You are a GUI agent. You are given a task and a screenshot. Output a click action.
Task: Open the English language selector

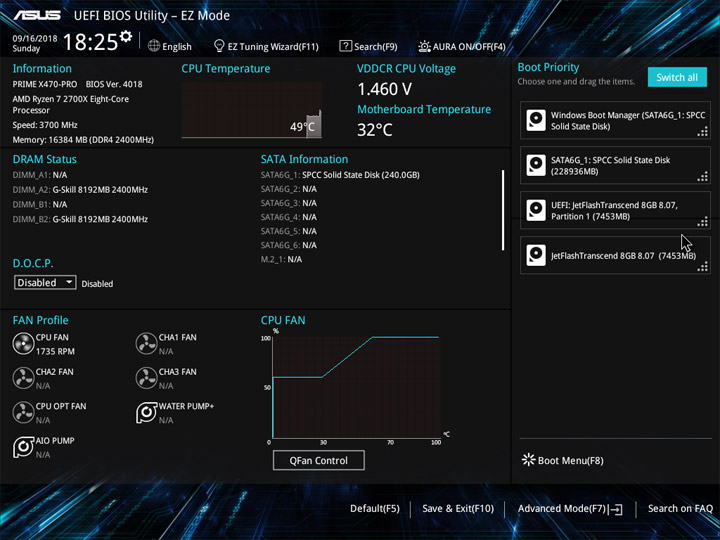(x=170, y=46)
